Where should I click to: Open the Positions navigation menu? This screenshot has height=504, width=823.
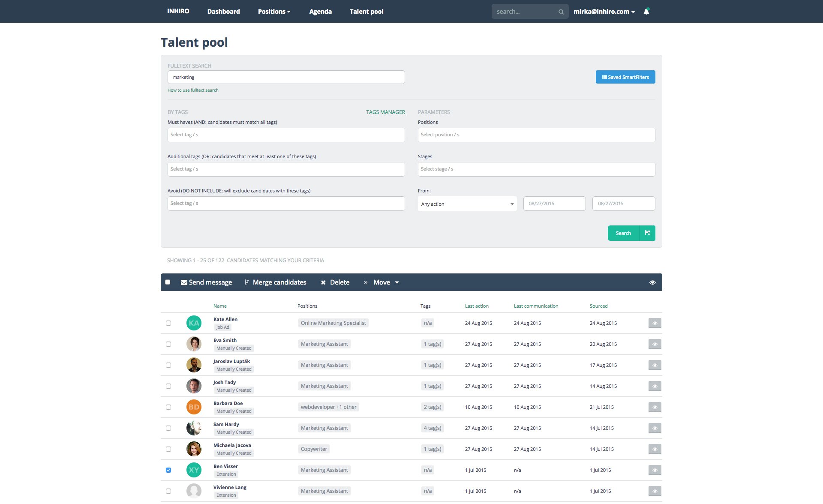point(274,12)
